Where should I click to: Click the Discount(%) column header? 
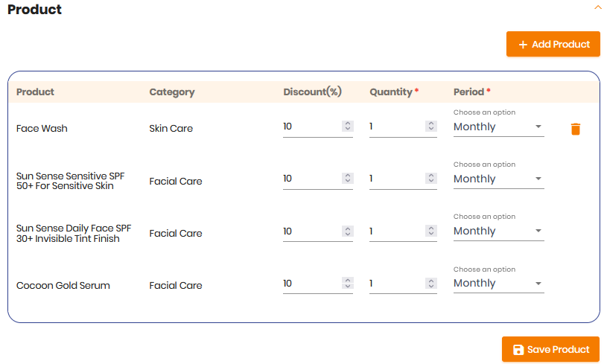point(312,92)
